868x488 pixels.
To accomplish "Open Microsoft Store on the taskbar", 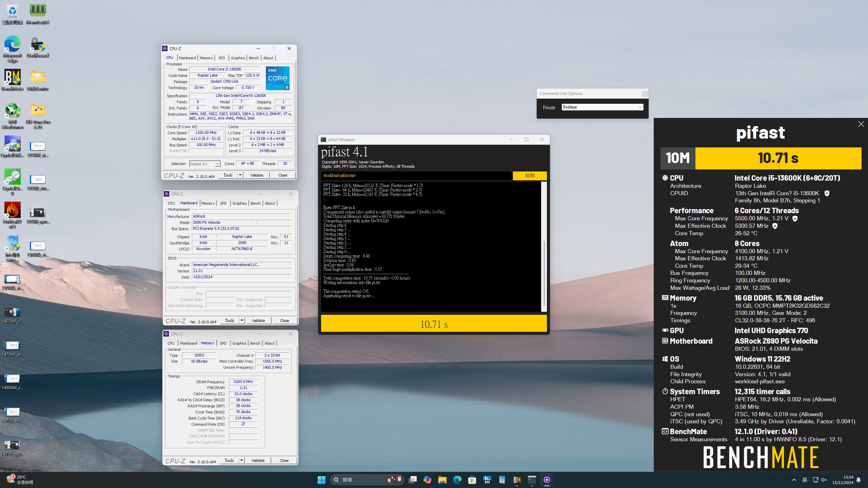I will coord(472,480).
